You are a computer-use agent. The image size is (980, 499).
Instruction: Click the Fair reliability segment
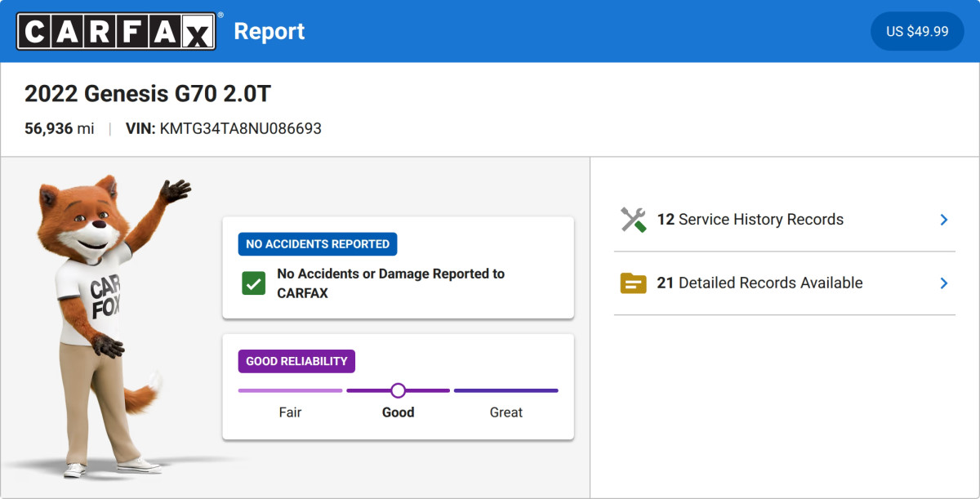coord(290,390)
